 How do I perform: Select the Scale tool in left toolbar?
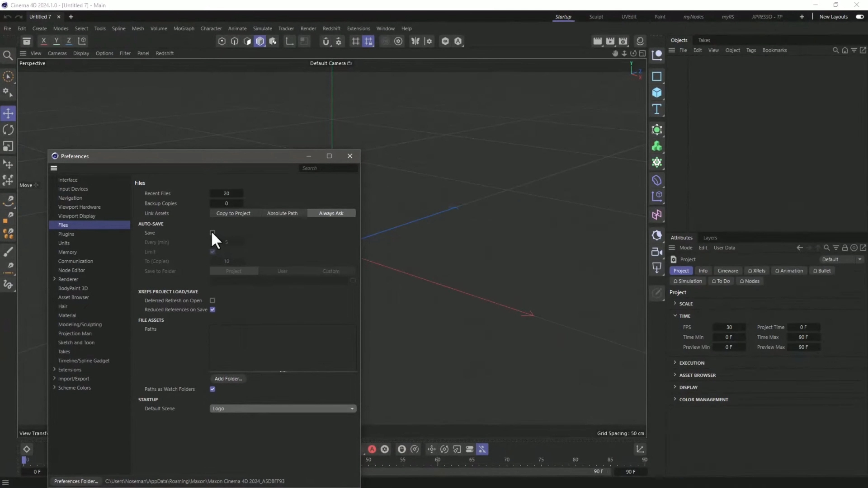(x=8, y=146)
